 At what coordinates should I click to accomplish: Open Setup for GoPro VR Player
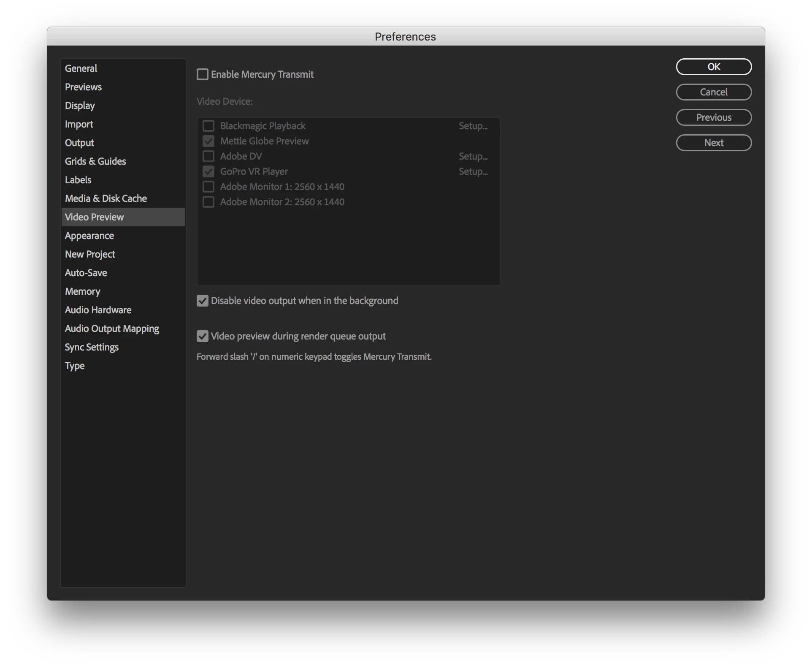473,172
